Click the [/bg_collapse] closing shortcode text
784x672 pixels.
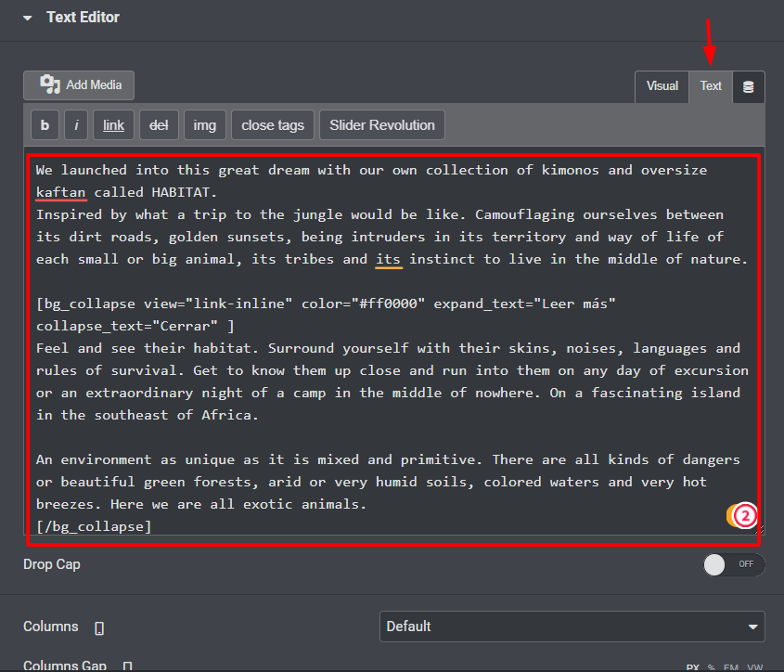pyautogui.click(x=94, y=526)
